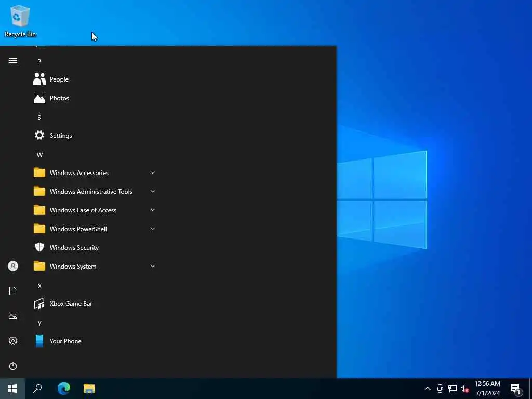Click the Xbox Game Bar label

pyautogui.click(x=71, y=303)
